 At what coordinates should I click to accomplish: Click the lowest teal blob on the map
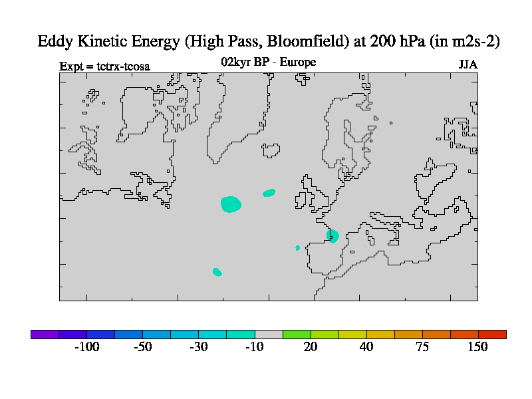click(217, 271)
